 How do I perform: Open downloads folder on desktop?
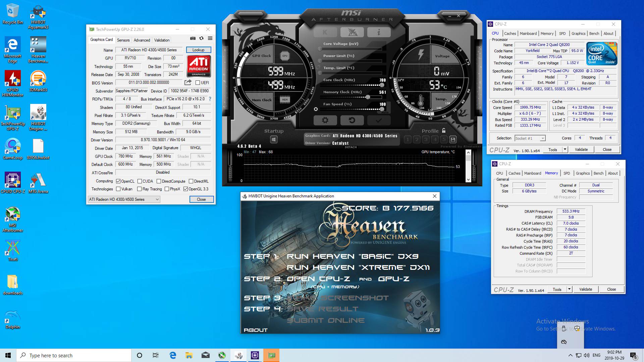12,285
